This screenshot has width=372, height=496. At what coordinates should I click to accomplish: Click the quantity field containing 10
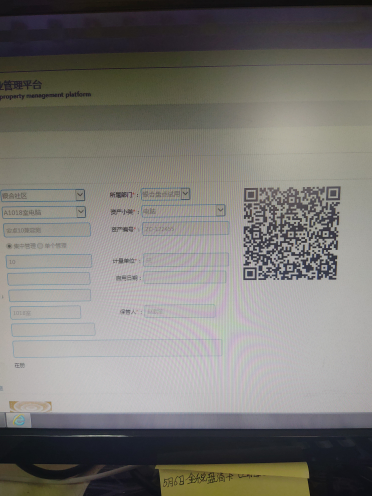click(49, 261)
